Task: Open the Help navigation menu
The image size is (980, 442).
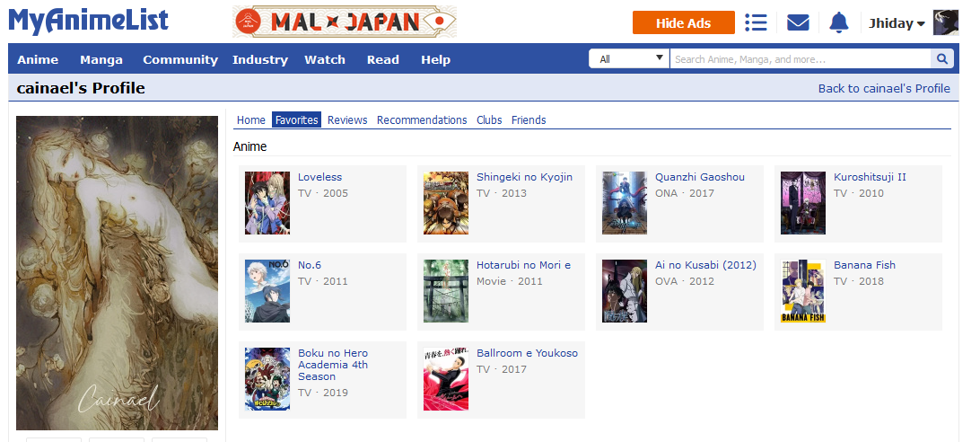Action: (x=435, y=59)
